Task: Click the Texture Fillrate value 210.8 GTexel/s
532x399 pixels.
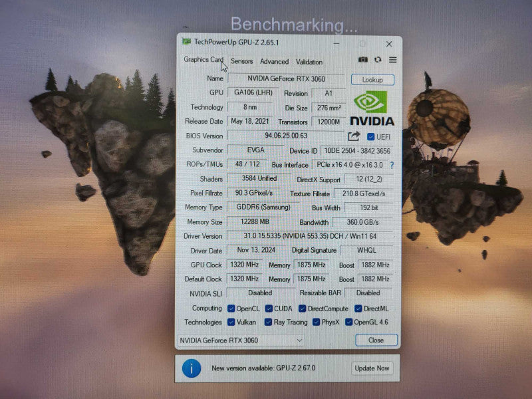Action: click(363, 194)
